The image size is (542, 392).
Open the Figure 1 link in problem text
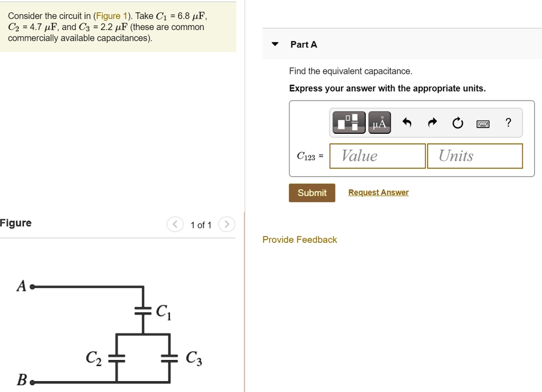tap(111, 15)
